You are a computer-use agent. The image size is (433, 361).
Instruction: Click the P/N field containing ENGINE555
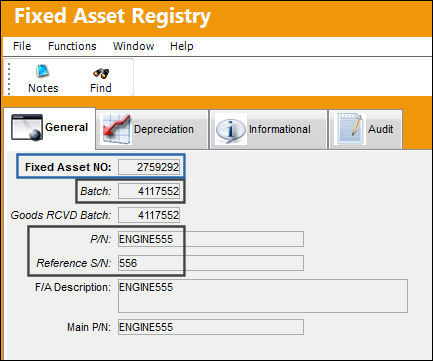coord(211,239)
